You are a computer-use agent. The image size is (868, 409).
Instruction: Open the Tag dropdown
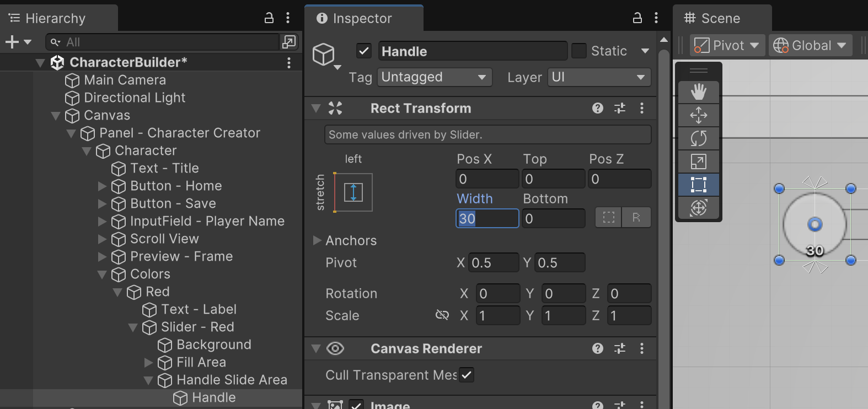click(x=434, y=77)
